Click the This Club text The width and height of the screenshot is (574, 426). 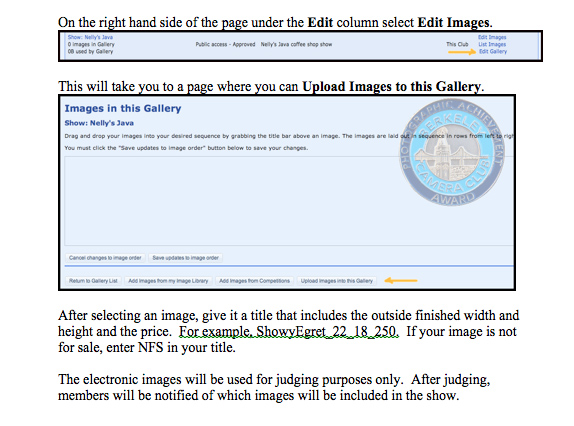(457, 44)
